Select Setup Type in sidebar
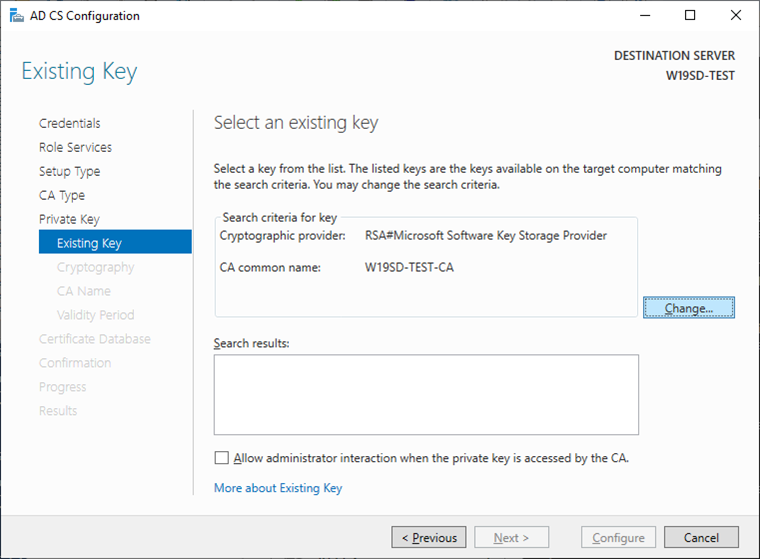This screenshot has height=559, width=760. 69,171
